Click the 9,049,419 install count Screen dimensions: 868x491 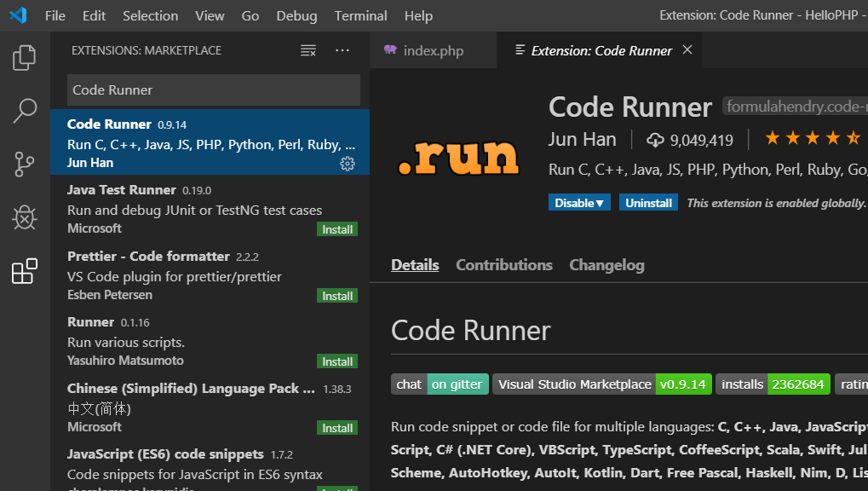pos(701,140)
